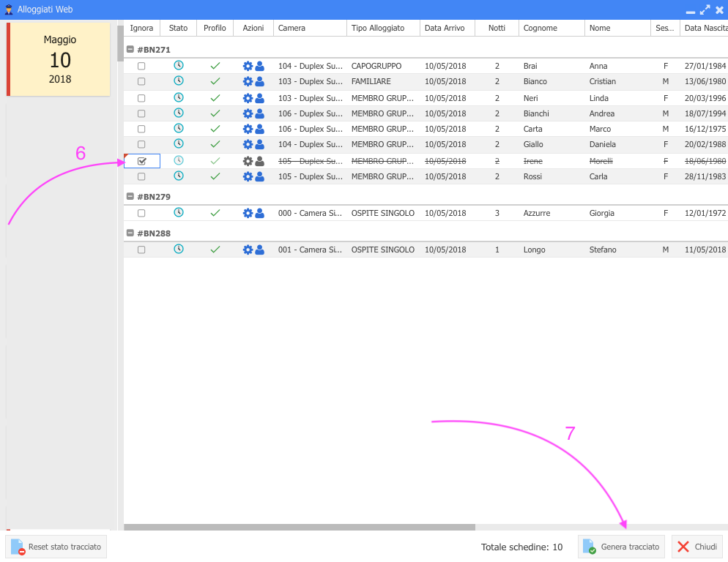The width and height of the screenshot is (728, 562).
Task: Open the person icon for Brai Anna
Action: (259, 66)
